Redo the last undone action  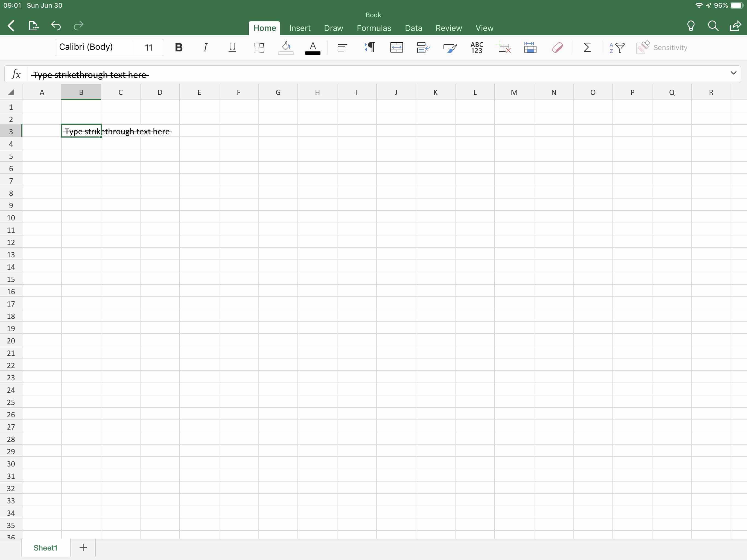(78, 26)
